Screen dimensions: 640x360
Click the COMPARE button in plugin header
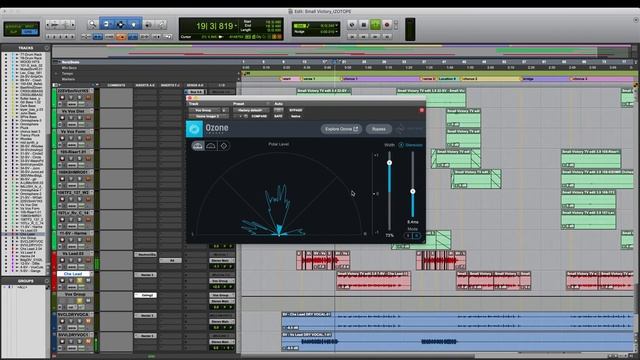tap(259, 116)
